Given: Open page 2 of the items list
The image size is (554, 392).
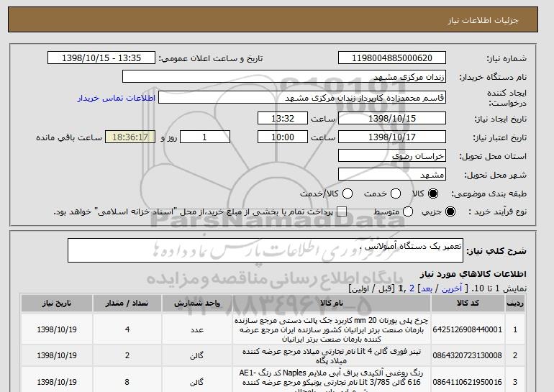Looking at the screenshot, I should tap(412, 288).
